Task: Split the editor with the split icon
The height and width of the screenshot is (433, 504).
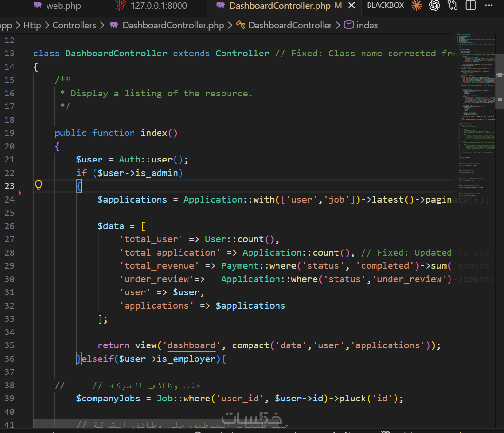Action: pyautogui.click(x=470, y=5)
